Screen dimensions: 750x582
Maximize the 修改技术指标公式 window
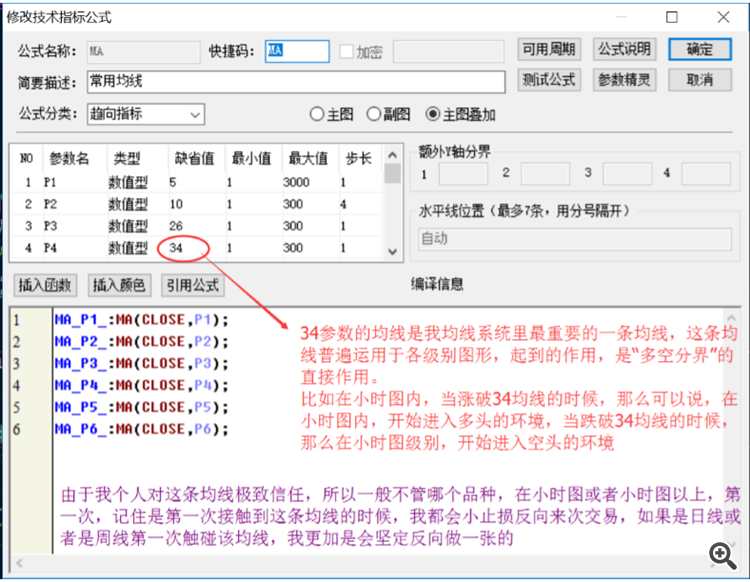[672, 17]
